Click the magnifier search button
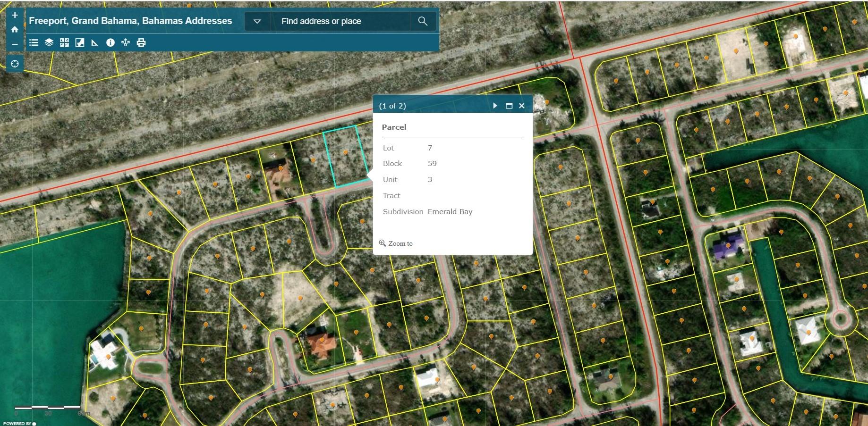 pos(423,21)
